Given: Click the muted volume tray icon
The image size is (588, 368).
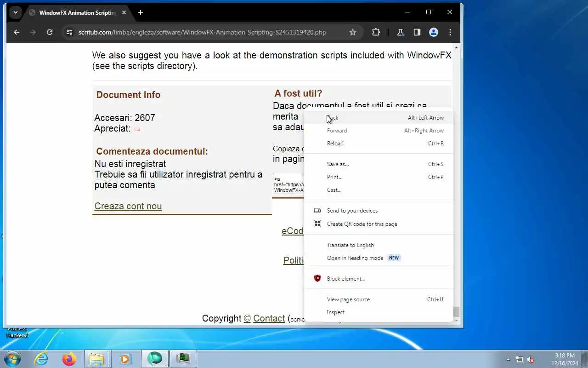Looking at the screenshot, I should point(531,359).
